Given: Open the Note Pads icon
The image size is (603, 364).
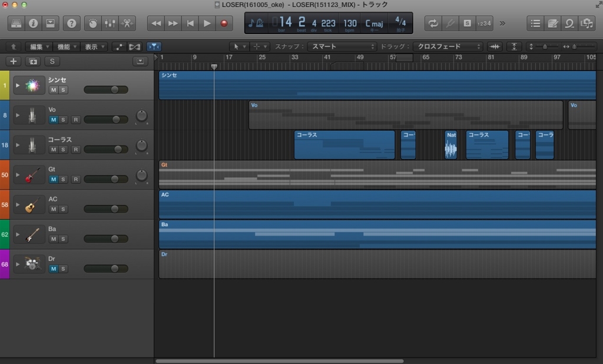Looking at the screenshot, I should pos(552,24).
